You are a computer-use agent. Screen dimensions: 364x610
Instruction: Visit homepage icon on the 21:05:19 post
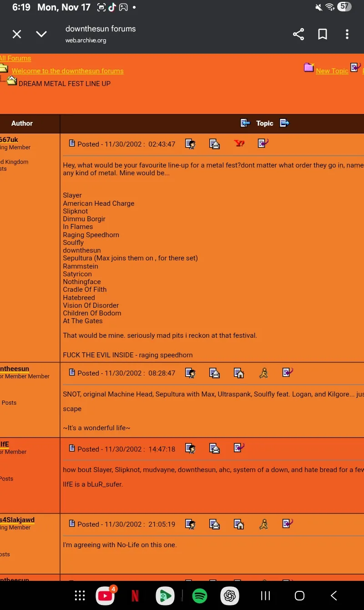click(x=239, y=524)
